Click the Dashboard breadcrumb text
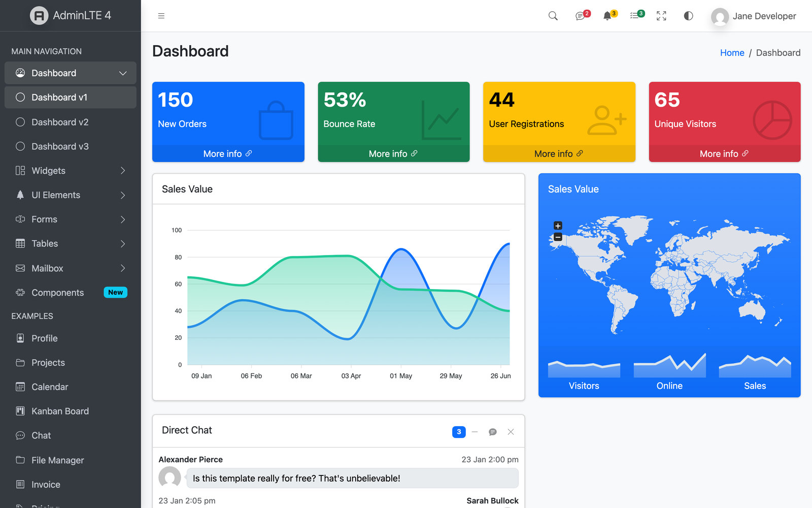812x508 pixels. tap(778, 53)
